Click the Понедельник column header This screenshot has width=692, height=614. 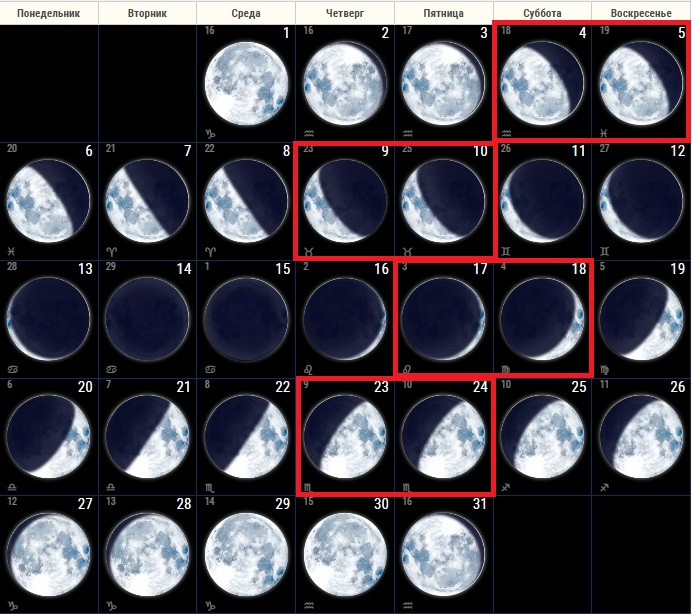coord(49,13)
